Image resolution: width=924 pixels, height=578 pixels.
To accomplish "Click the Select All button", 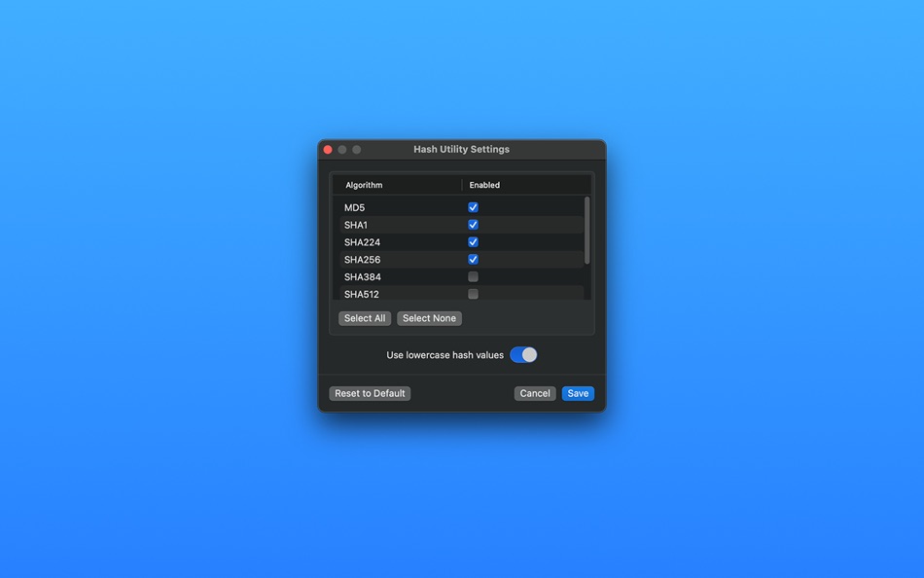I will tap(364, 318).
